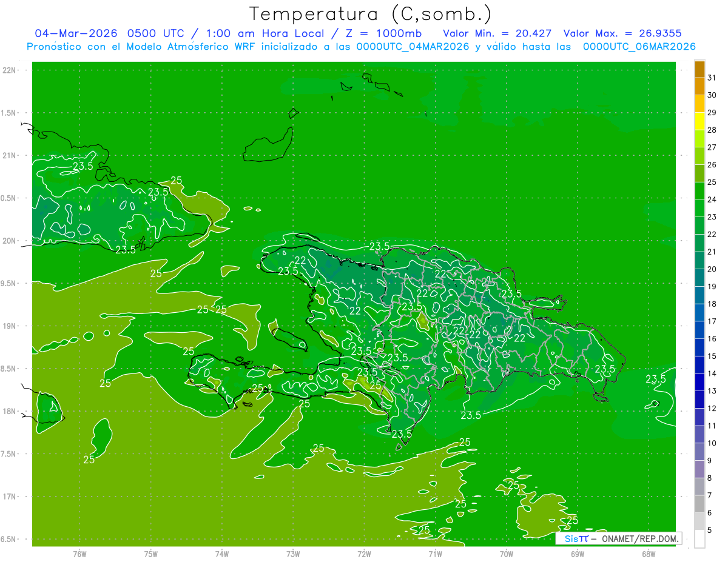Click the Valor Max. = 26.9355 text
Screen dimensions: 728x562
tap(627, 33)
